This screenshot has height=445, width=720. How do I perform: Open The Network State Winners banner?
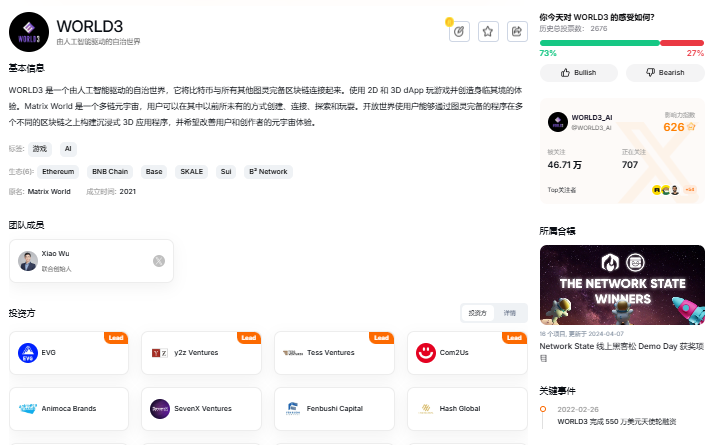click(622, 285)
